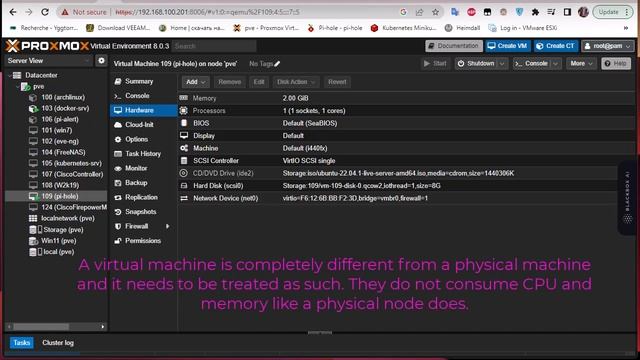Open the Blackbox AI side widget
Viewport: 640px width, 360px height.
coord(628,198)
